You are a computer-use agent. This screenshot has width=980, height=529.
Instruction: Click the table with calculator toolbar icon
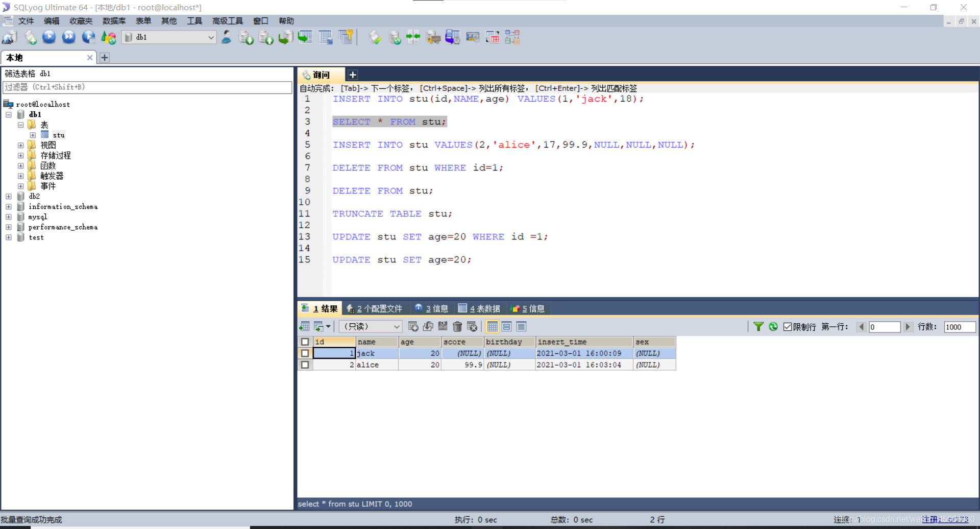[326, 37]
